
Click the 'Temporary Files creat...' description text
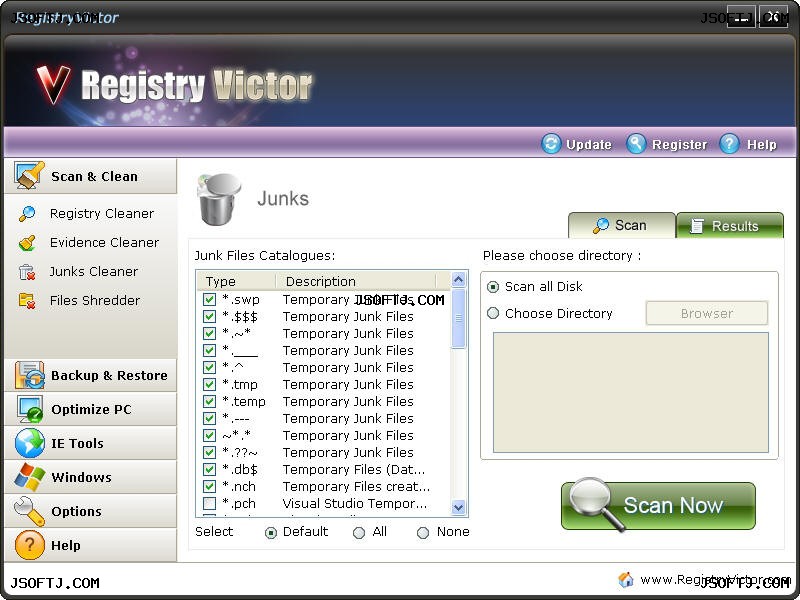click(356, 487)
